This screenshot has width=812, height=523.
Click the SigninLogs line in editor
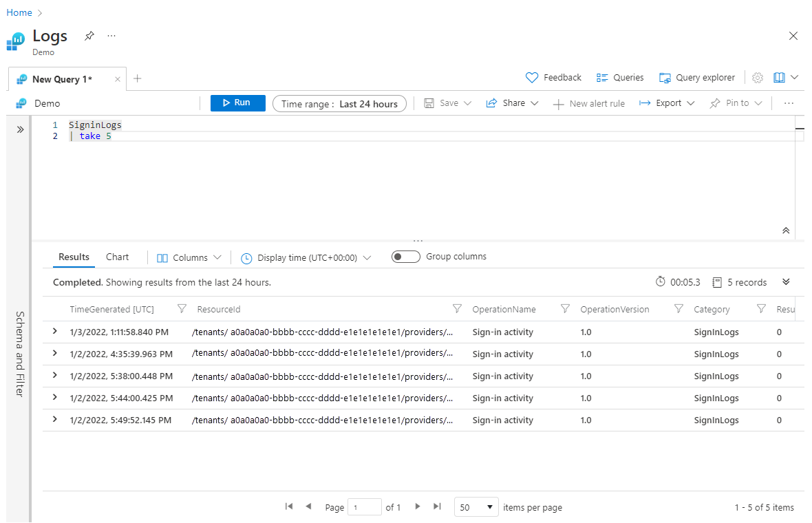coord(95,125)
